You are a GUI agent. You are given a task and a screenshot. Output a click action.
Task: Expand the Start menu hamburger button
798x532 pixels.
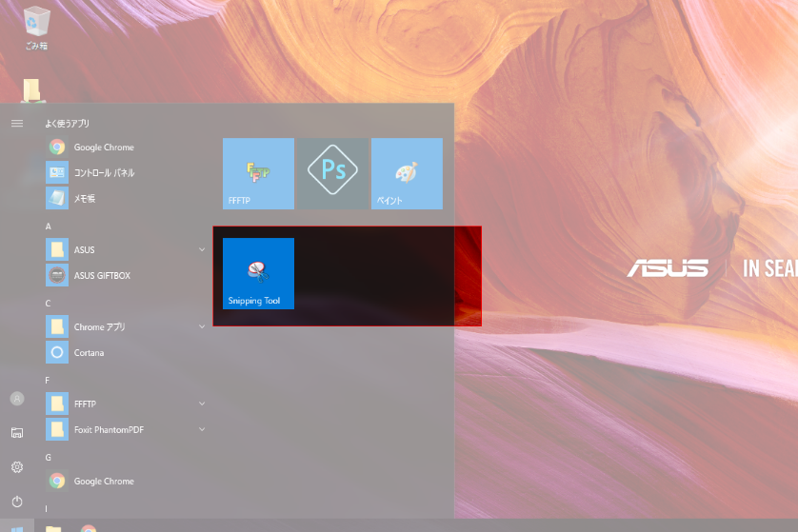17,124
